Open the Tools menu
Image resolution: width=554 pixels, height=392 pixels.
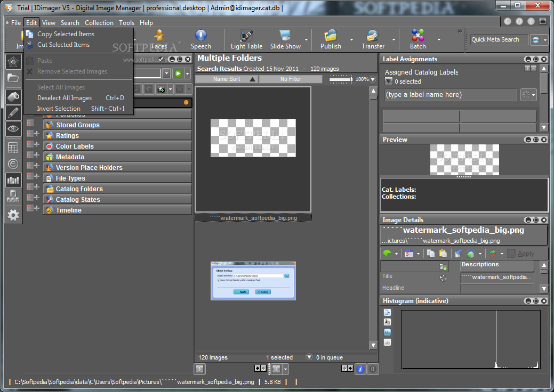[126, 22]
